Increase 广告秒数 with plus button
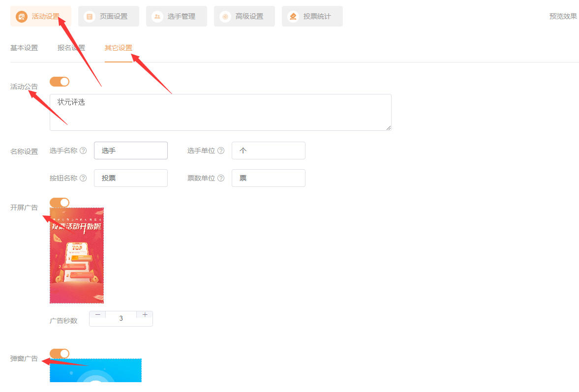The image size is (579, 392). pyautogui.click(x=145, y=315)
